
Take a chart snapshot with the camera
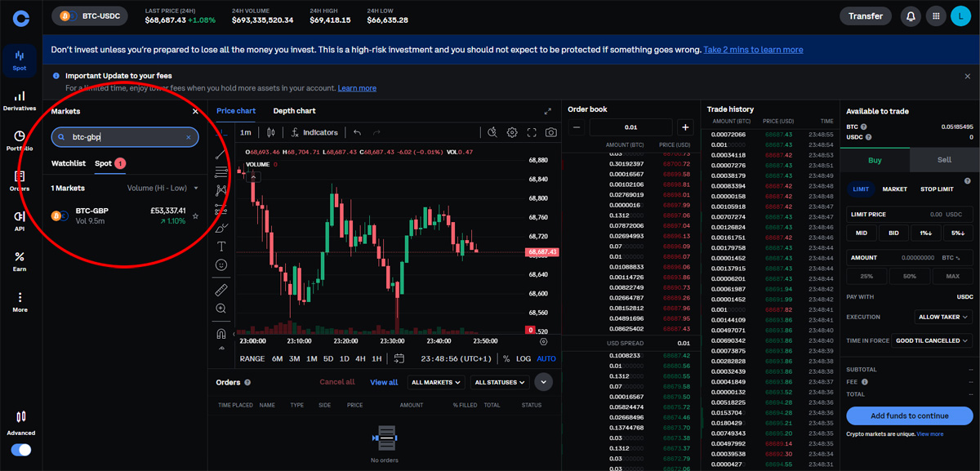(x=551, y=132)
